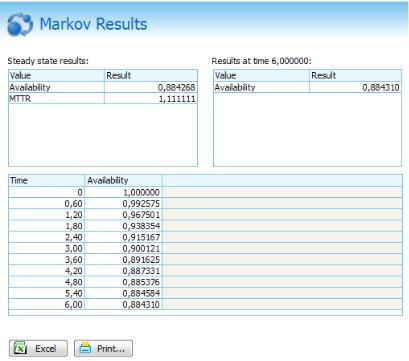Viewport: 409px width, 361px height.
Task: Click the Value header in steady state table
Action: (56, 76)
